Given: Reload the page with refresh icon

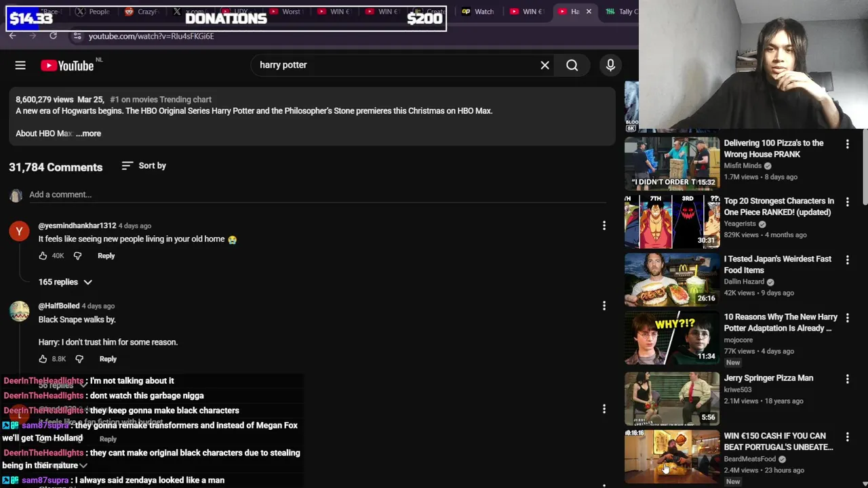Looking at the screenshot, I should pyautogui.click(x=53, y=36).
